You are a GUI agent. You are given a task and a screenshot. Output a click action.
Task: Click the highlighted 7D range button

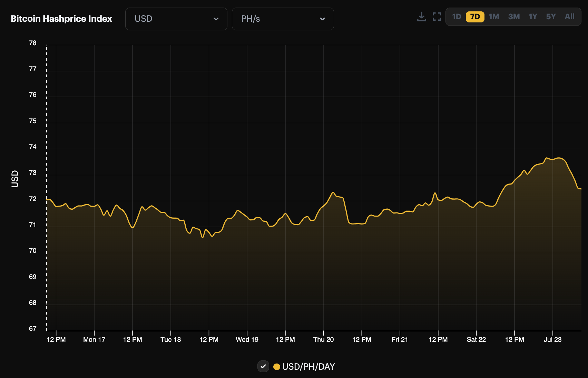[475, 16]
